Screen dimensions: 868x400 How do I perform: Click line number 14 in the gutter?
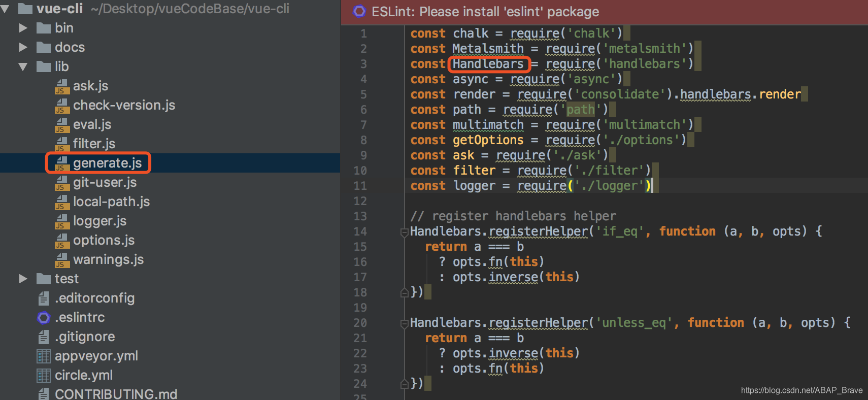[x=360, y=231]
